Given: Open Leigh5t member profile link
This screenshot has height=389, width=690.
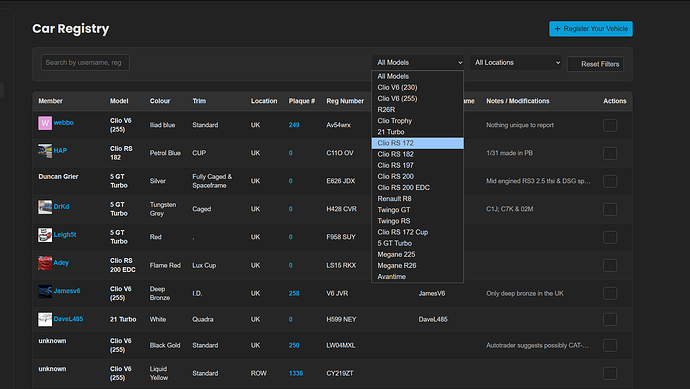Looking at the screenshot, I should 65,235.
